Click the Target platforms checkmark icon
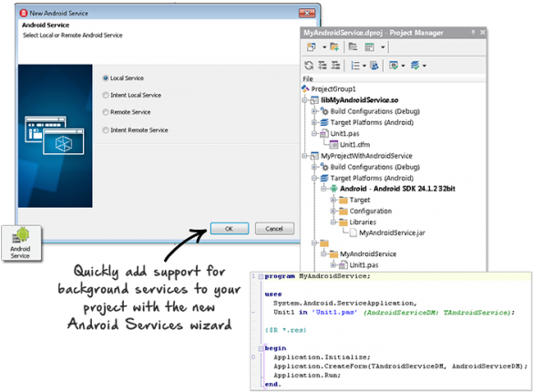 [415, 66]
